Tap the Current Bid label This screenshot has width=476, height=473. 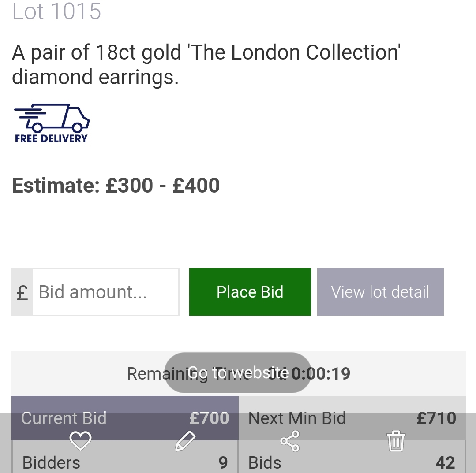64,418
